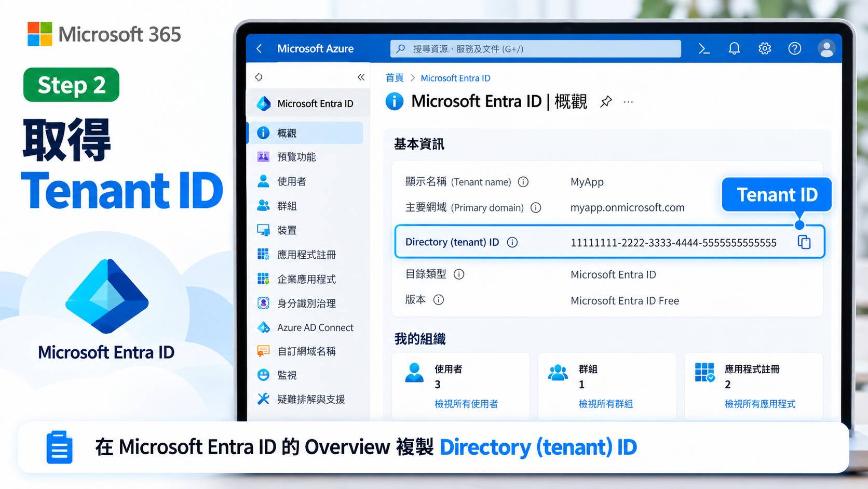Click 檢視所有使用者 link
This screenshot has width=868, height=489.
tap(466, 404)
